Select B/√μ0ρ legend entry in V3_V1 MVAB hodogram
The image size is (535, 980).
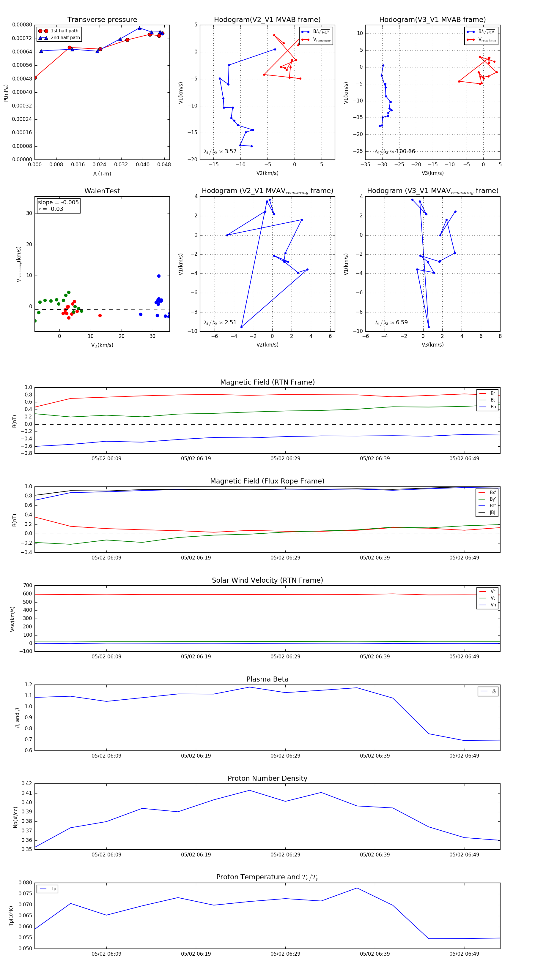point(481,32)
